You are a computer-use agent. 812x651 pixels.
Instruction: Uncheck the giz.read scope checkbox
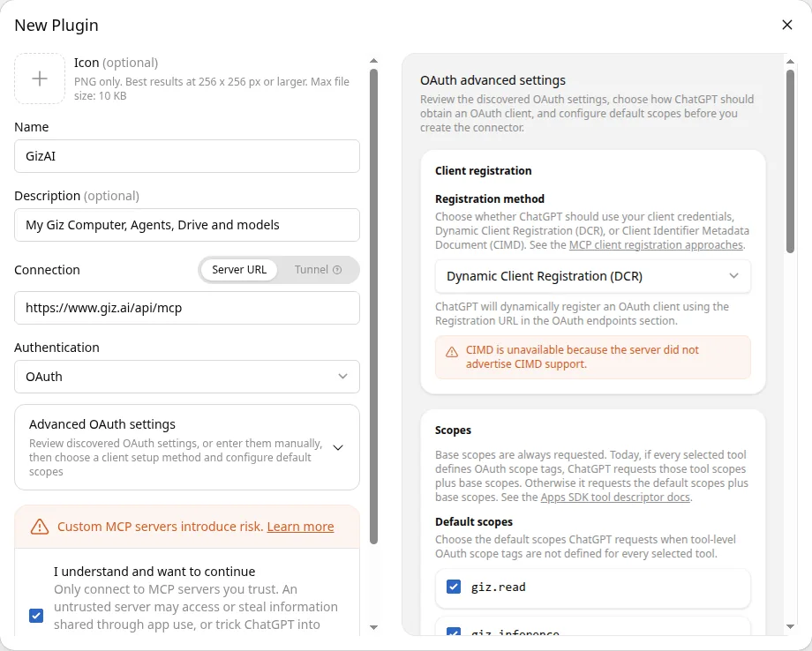(x=454, y=587)
